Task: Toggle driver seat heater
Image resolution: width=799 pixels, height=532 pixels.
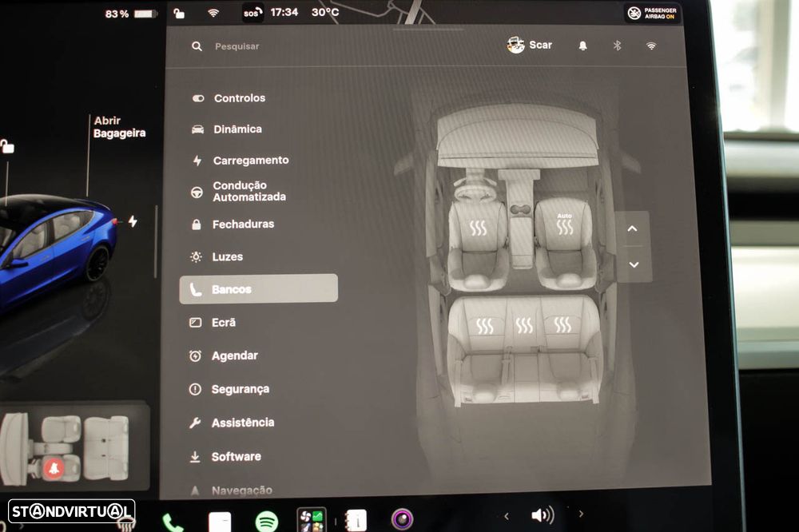Action: [x=478, y=228]
